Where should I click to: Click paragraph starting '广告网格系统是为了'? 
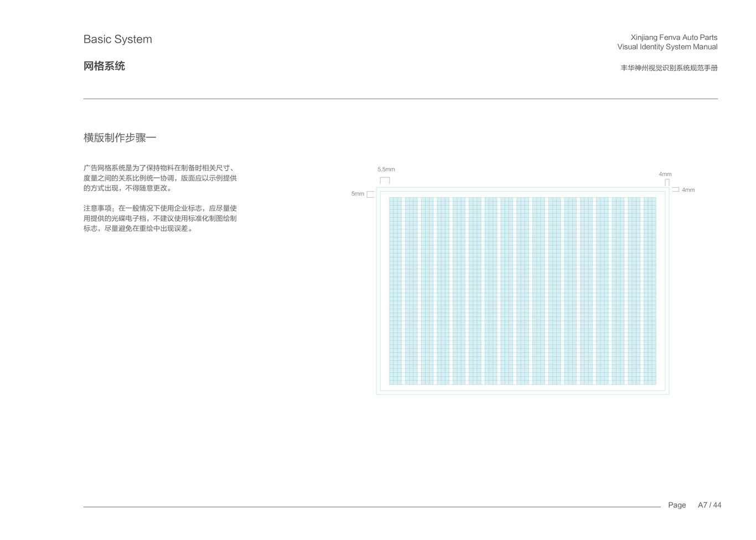click(160, 178)
